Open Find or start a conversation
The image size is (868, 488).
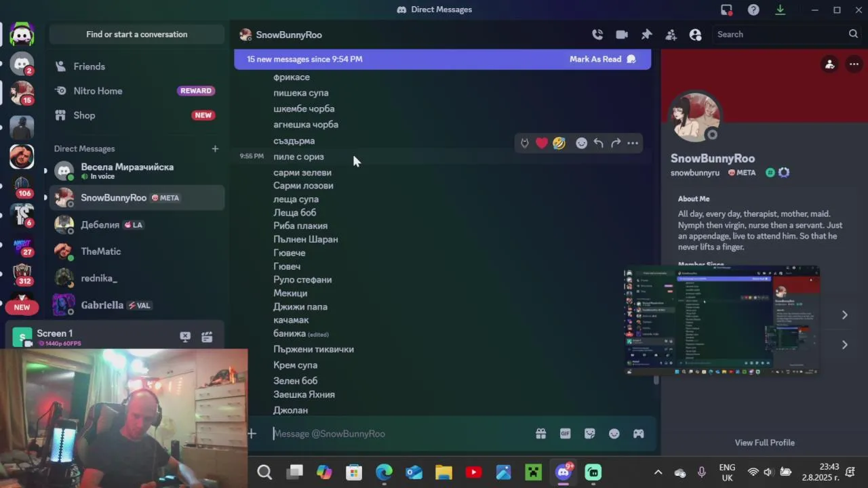[137, 35]
